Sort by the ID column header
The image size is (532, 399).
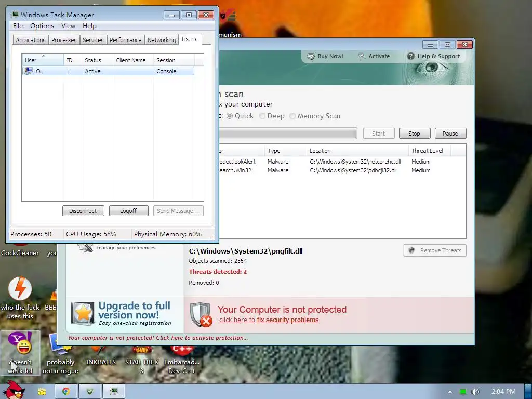pyautogui.click(x=73, y=60)
